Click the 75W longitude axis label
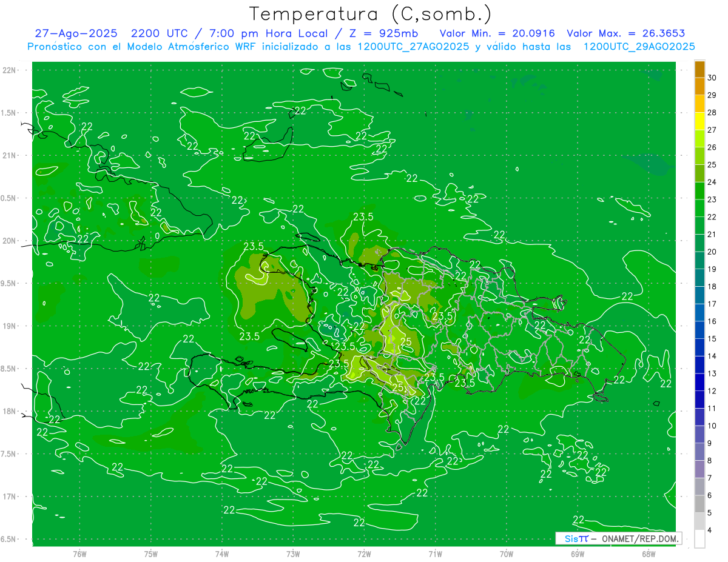 tap(151, 554)
